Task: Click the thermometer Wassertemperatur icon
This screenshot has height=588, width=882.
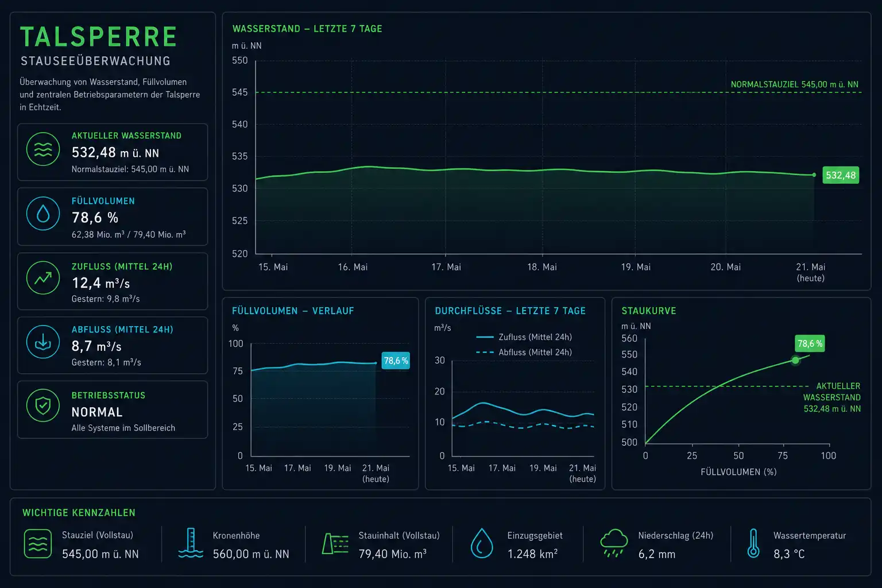Action: [753, 543]
